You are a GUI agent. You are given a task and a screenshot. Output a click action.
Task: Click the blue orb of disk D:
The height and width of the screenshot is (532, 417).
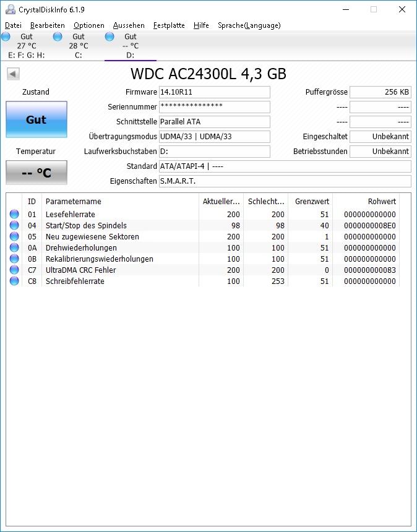(110, 36)
